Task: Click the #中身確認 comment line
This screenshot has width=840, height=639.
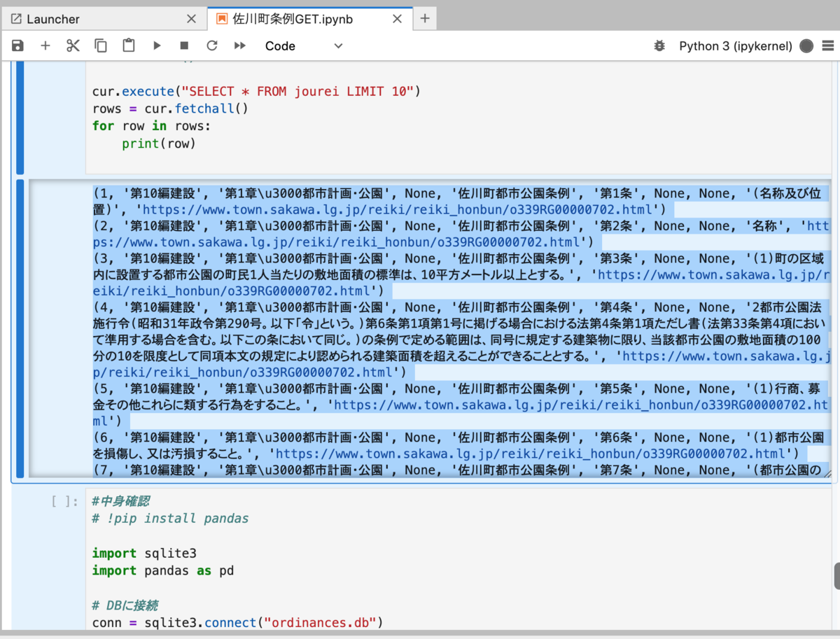Action: tap(121, 501)
